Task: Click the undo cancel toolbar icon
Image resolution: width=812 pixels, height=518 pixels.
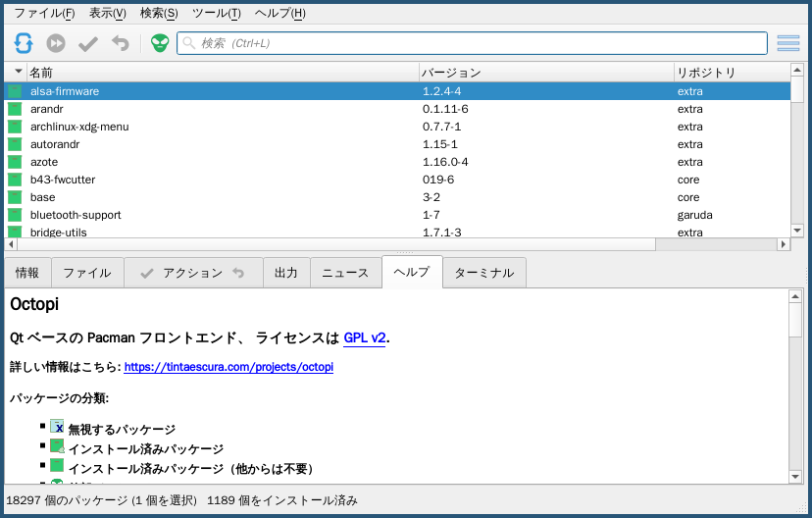Action: click(x=121, y=43)
